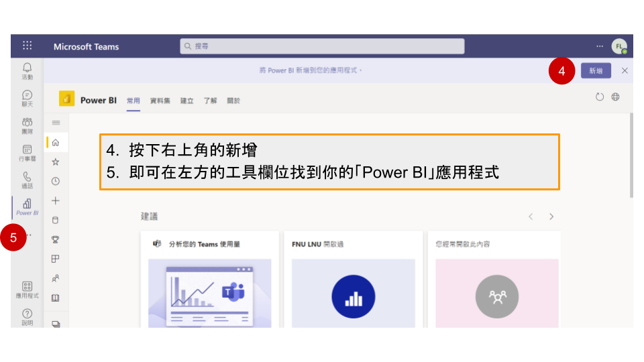Open Calendar (行事曆) in the sidebar
Viewport: 644px width, 362px height.
pos(27,153)
